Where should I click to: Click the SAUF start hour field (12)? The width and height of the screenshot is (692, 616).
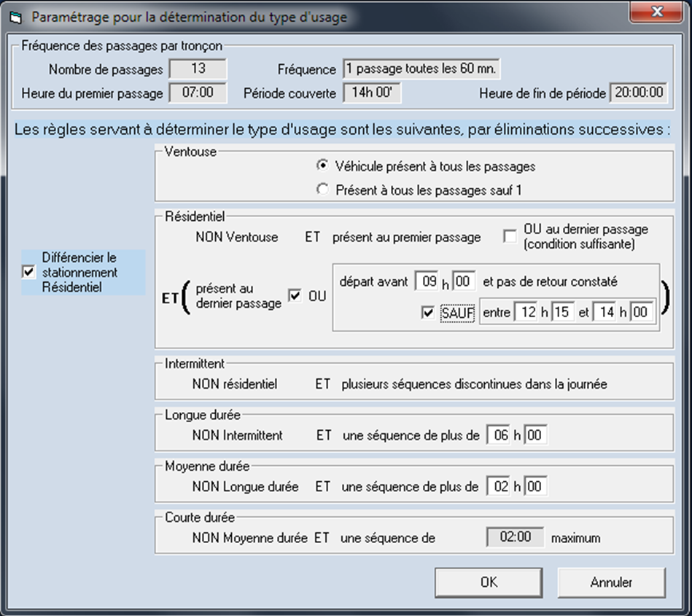(526, 313)
